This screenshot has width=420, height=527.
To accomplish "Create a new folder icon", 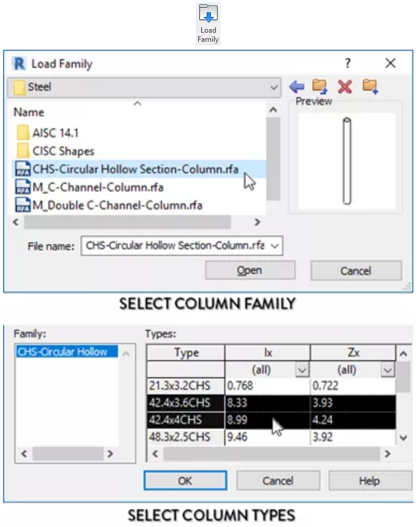I will tap(370, 87).
